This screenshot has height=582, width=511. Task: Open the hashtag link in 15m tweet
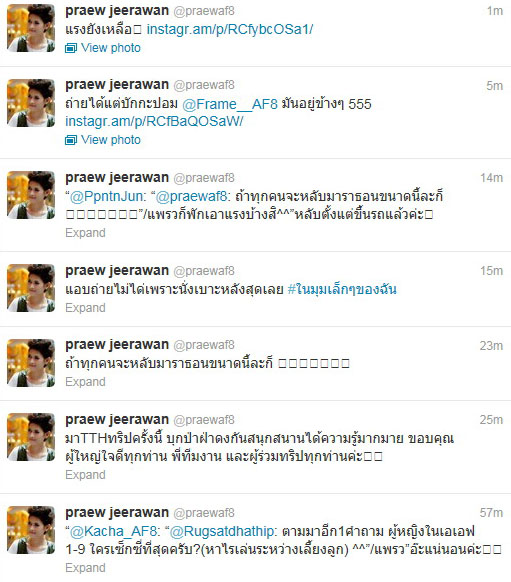[x=342, y=290]
